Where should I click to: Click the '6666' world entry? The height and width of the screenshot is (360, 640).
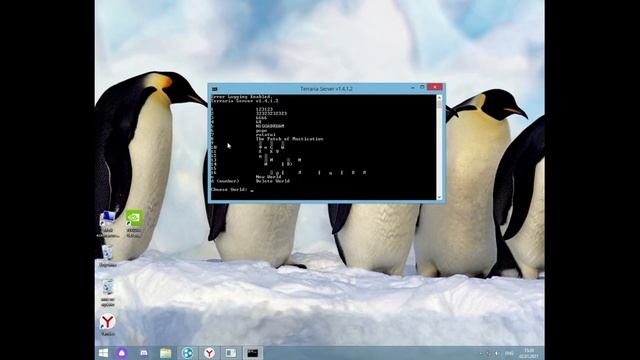tap(261, 118)
